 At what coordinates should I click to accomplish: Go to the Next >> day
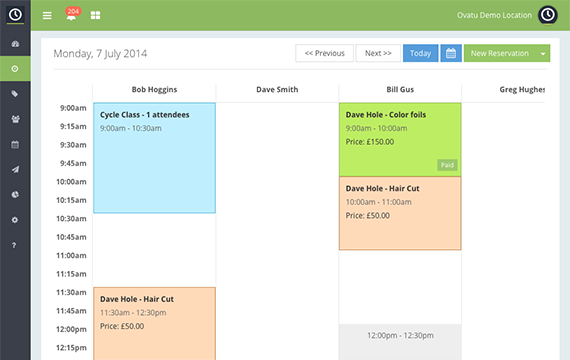pos(378,53)
